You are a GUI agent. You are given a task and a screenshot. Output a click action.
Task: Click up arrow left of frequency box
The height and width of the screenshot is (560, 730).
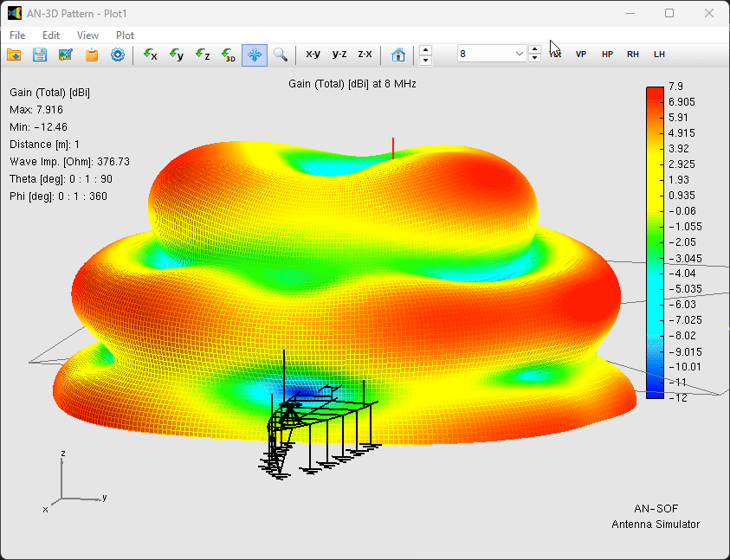point(425,50)
